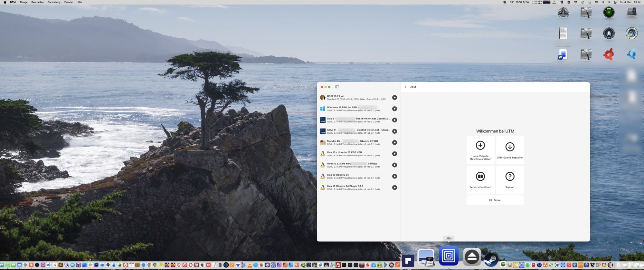This screenshot has width=644, height=270.
Task: Click the Wi-Fi icon in menu bar
Action: tap(575, 2)
